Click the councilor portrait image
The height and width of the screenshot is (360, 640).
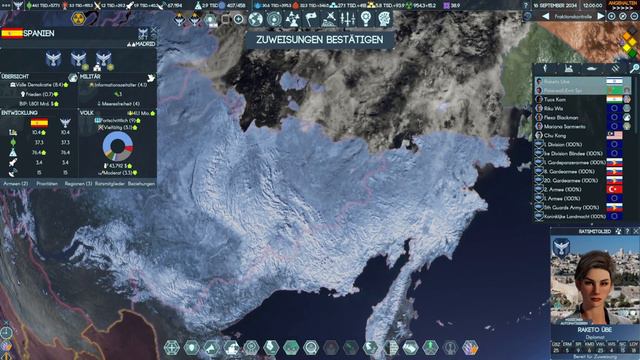595,281
